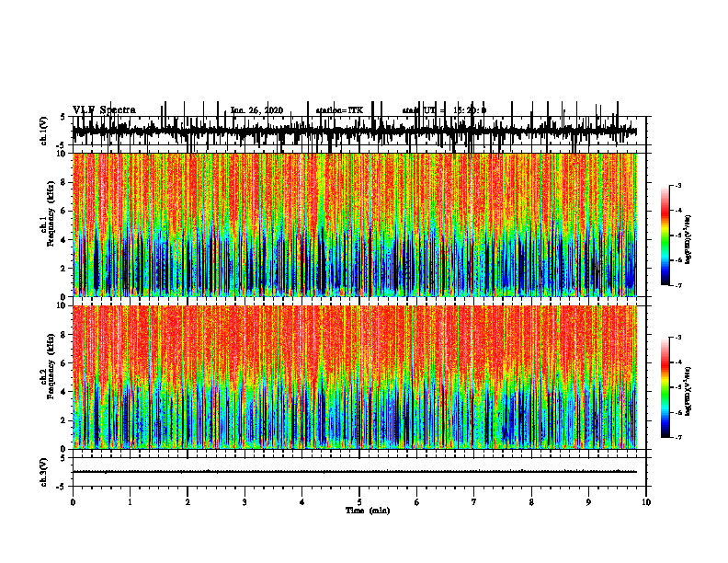Click the ch.1 colorbar log(PSD) unit label
Screen dimensions: 728x563
pos(688,240)
